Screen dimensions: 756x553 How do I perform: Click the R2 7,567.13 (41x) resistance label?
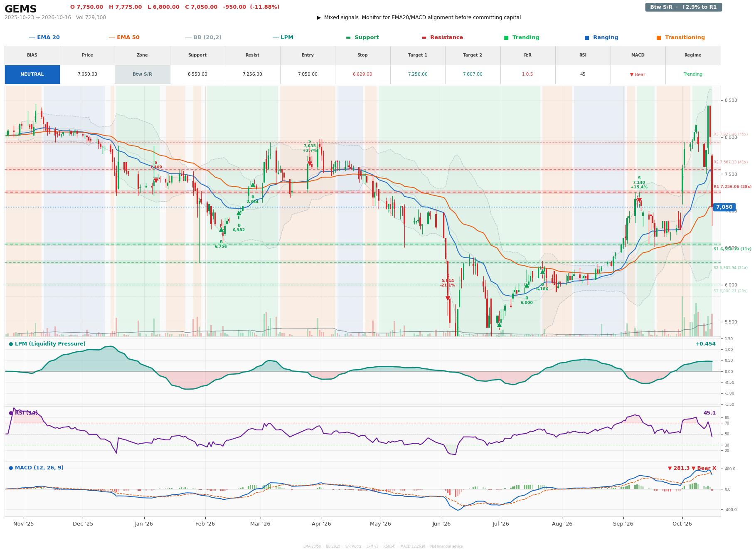pyautogui.click(x=730, y=162)
